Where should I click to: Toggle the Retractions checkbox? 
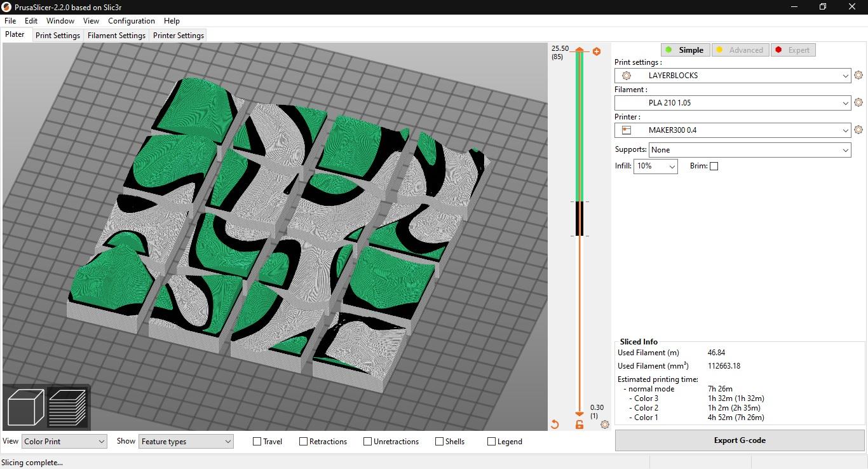303,442
